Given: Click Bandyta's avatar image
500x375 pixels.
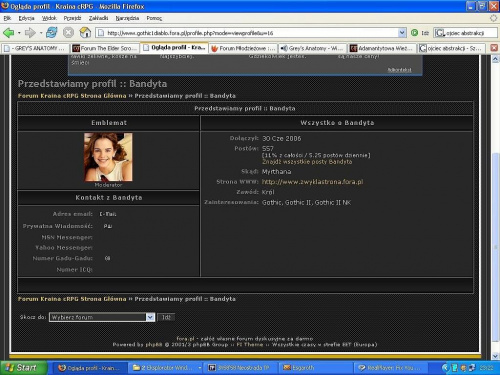Looking at the screenshot, I should pos(108,157).
